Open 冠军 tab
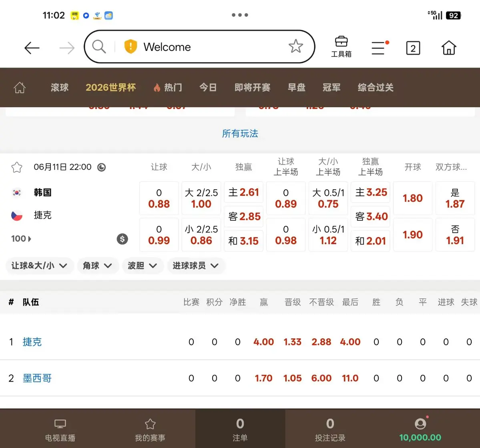Image resolution: width=480 pixels, height=448 pixels. tap(331, 88)
